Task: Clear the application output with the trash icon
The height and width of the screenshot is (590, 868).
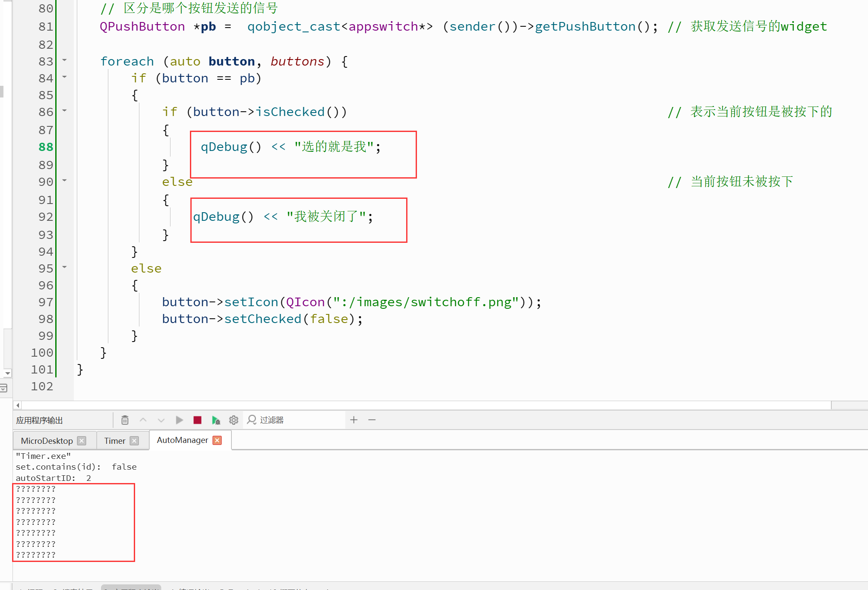Action: pyautogui.click(x=125, y=420)
